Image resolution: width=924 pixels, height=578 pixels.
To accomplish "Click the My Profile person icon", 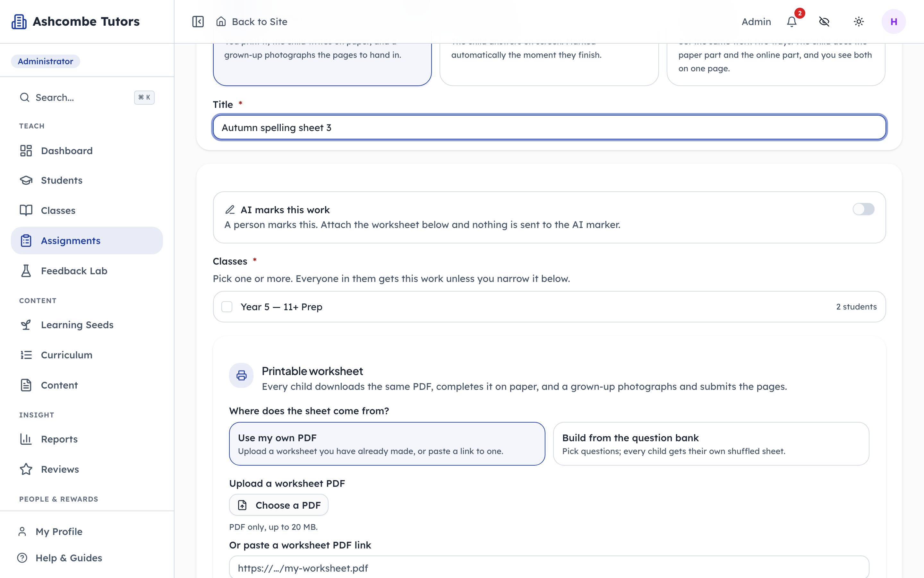I will (22, 531).
